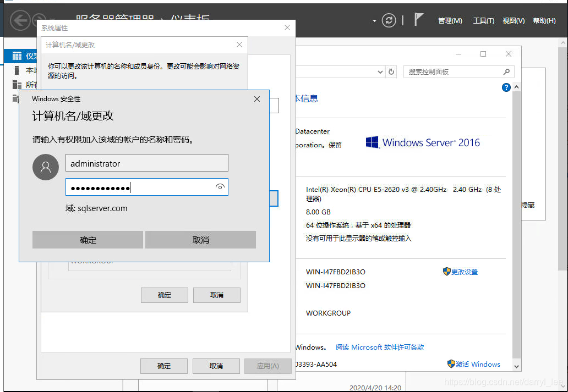
Task: Close the 计算机名/域更改 dialog
Action: (x=239, y=45)
